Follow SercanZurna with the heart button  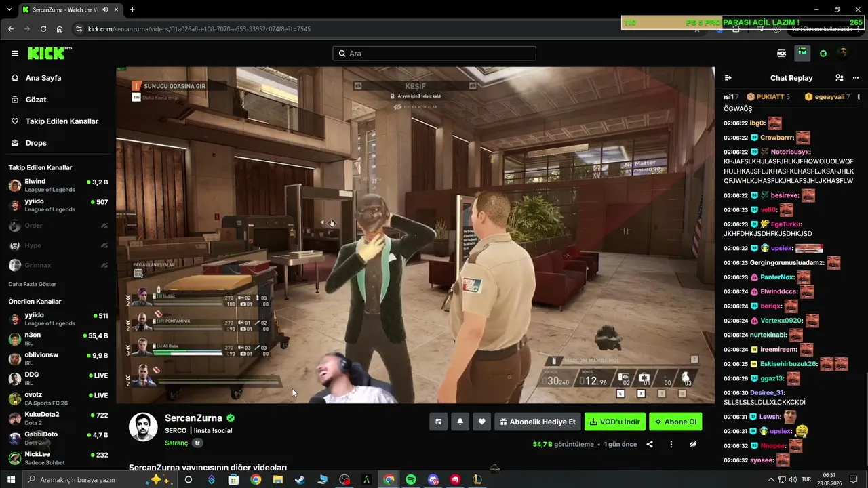pyautogui.click(x=481, y=422)
